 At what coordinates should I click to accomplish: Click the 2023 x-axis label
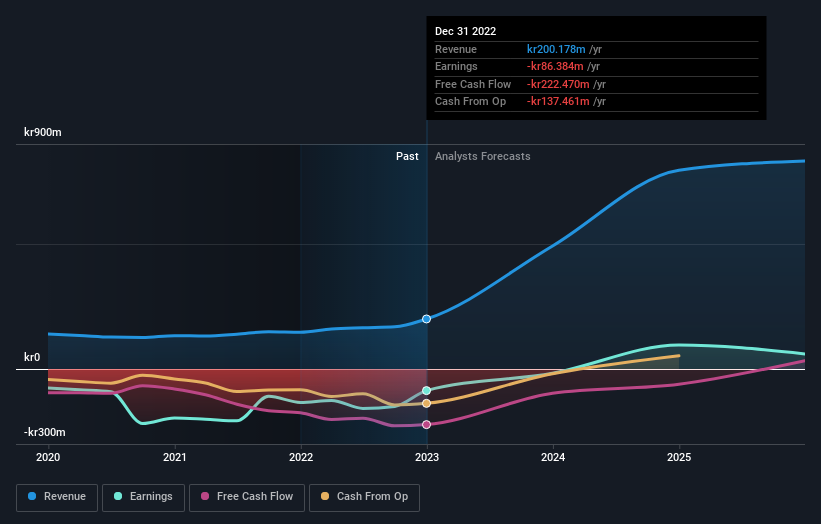(x=427, y=457)
